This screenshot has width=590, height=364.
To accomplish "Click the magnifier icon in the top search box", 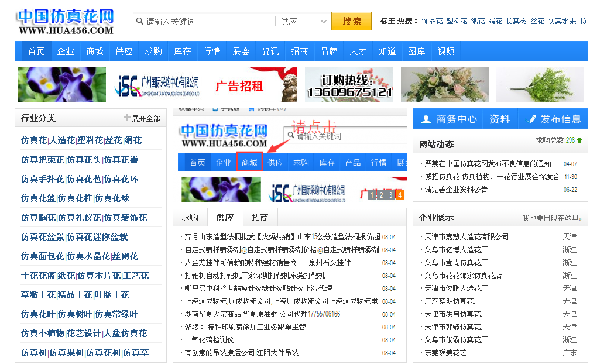I will click(139, 21).
